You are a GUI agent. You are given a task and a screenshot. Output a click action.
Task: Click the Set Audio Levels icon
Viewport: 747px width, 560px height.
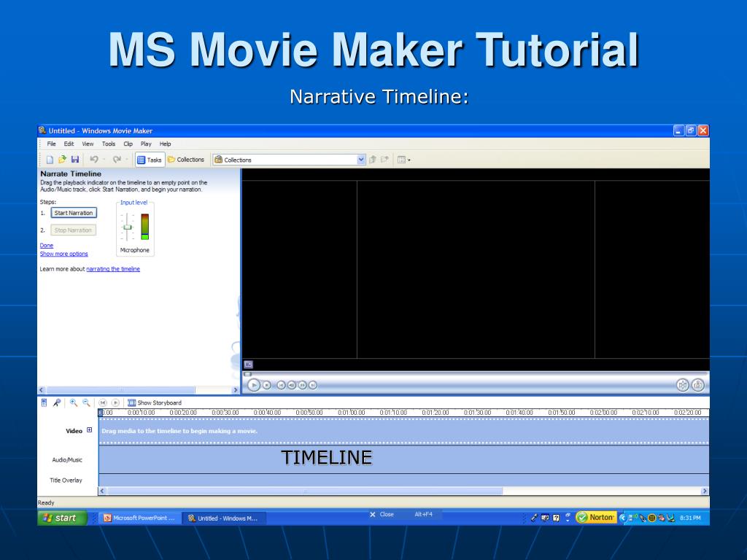(x=44, y=402)
